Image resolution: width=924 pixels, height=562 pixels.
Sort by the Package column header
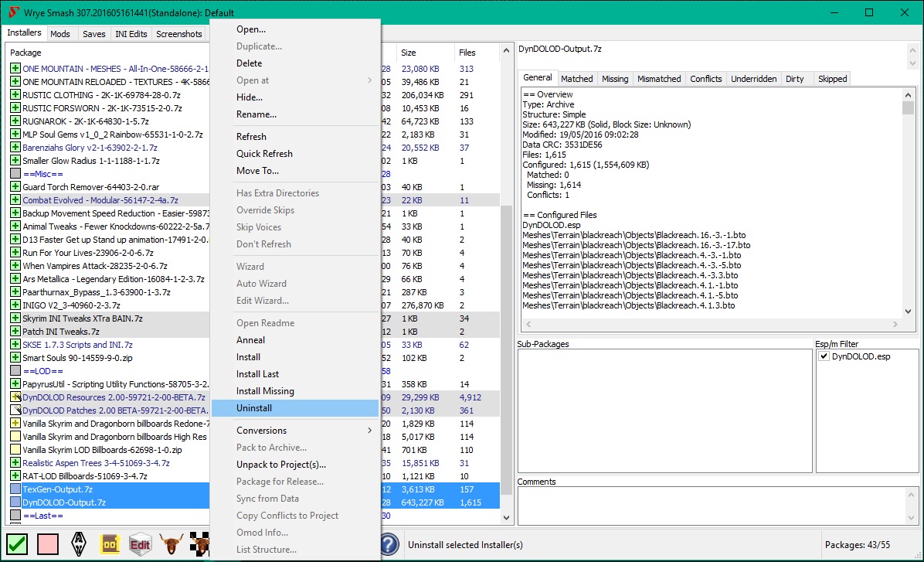point(109,53)
